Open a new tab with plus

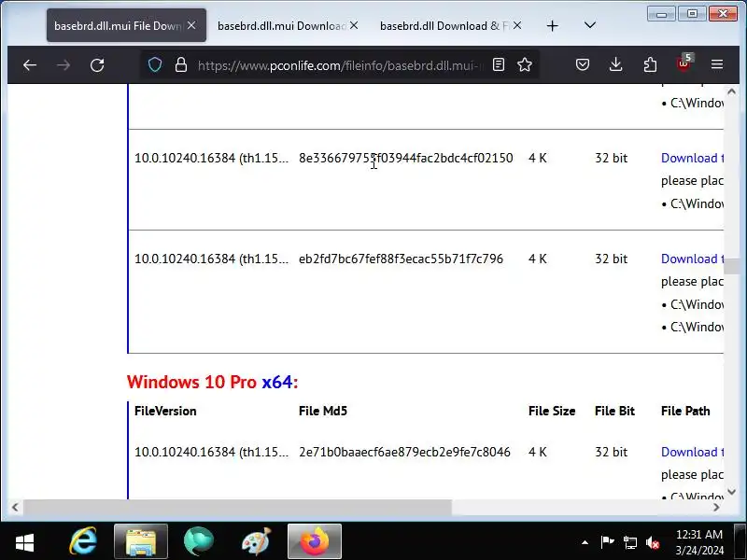(552, 26)
